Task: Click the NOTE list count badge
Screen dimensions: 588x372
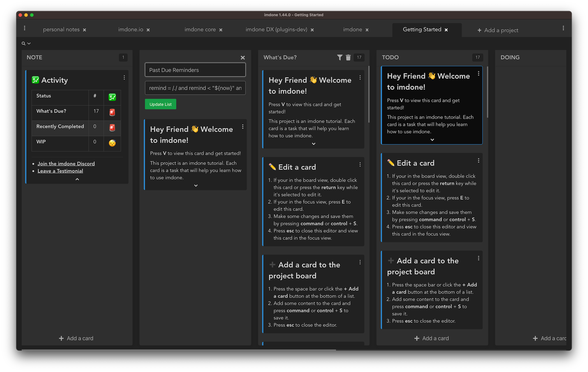Action: coord(123,57)
